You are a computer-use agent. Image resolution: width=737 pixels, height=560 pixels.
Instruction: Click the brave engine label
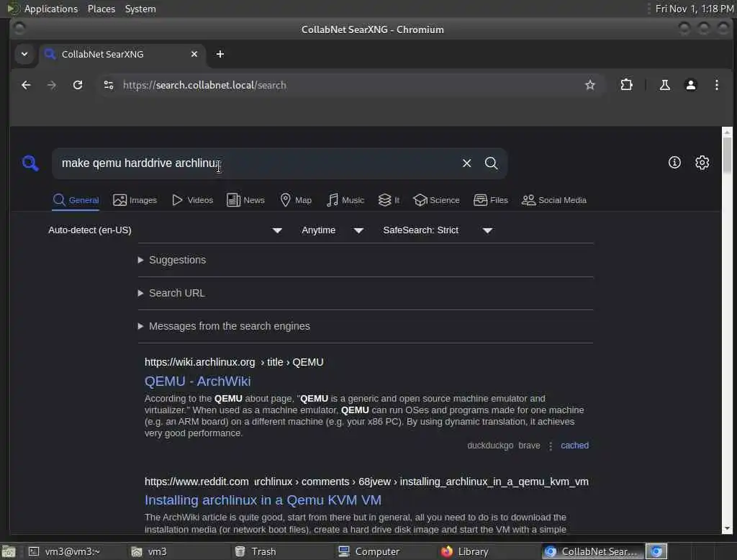click(529, 446)
